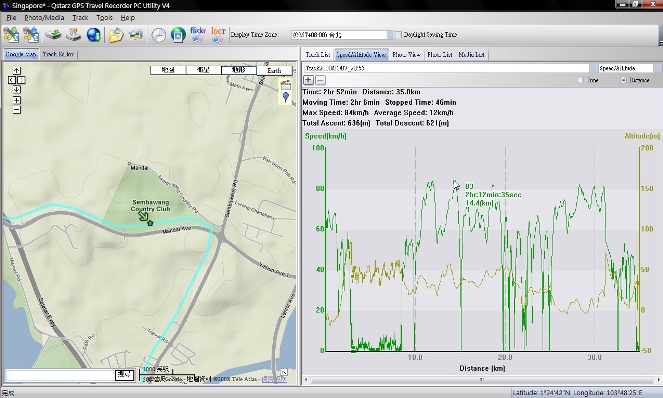Click the globe with photo export icon
663x398 pixels.
point(178,35)
